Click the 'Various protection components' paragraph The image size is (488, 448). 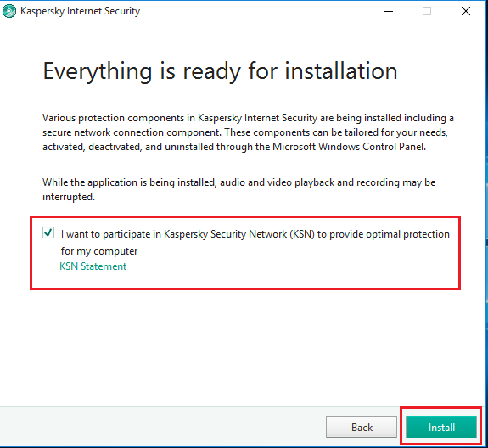(248, 132)
